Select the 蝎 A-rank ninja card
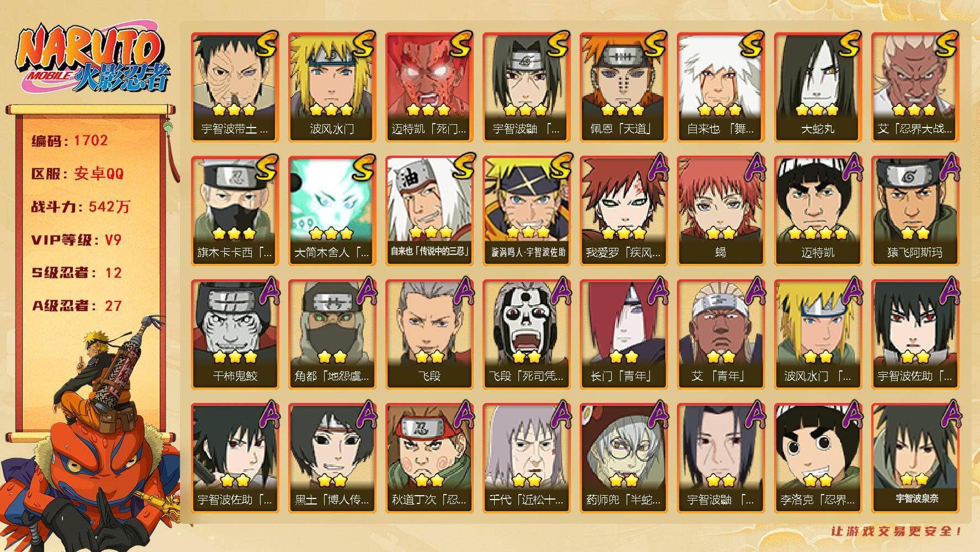Image resolution: width=980 pixels, height=552 pixels. 721,211
